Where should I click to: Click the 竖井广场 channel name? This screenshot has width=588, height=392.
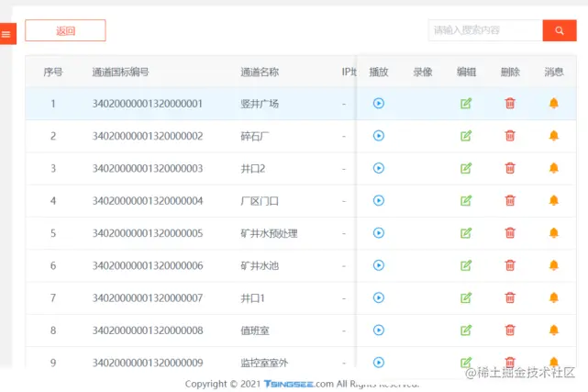pos(260,104)
